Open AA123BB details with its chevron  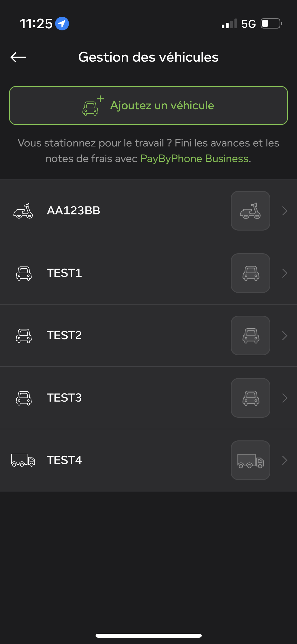[x=285, y=211]
